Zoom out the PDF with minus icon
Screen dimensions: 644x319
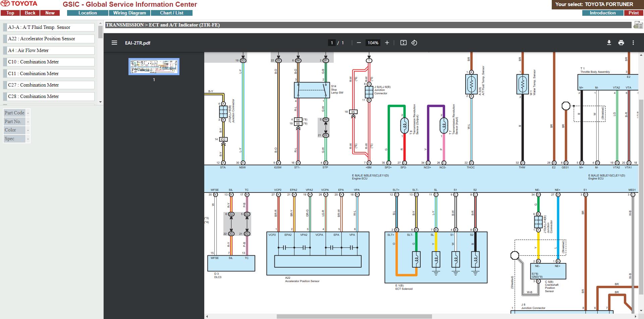coord(359,43)
